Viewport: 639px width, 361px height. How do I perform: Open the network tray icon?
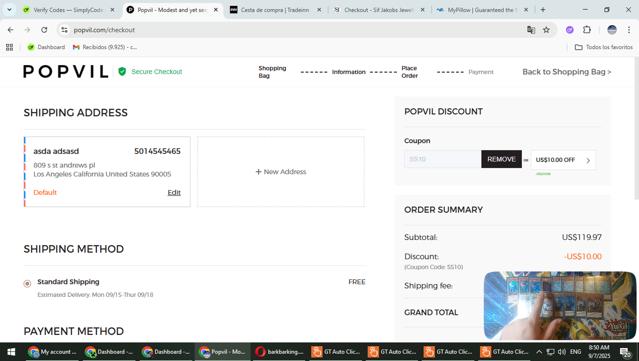point(551,352)
